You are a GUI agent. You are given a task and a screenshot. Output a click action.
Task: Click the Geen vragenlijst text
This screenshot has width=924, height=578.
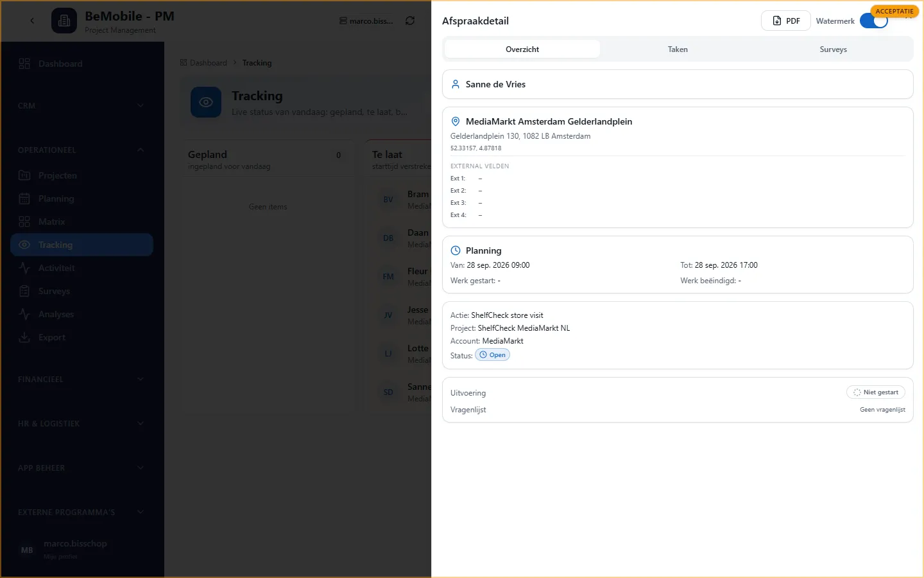coord(882,410)
